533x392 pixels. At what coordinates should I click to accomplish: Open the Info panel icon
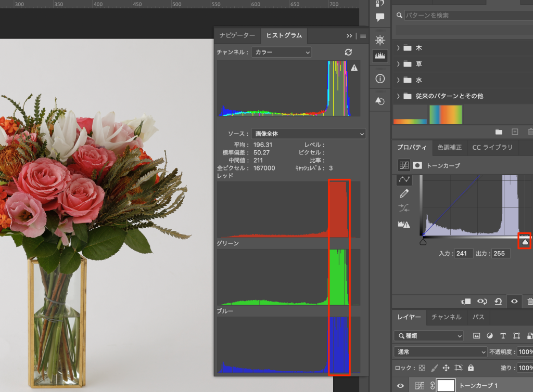click(380, 79)
